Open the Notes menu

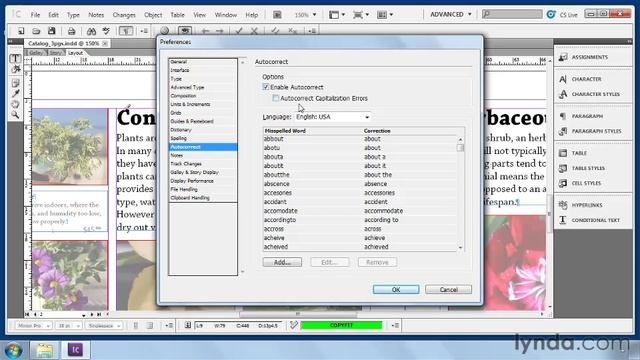tap(96, 15)
